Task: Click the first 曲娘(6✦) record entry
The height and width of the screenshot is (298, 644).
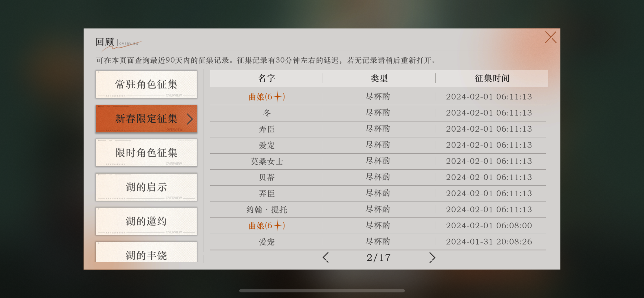Action: (x=267, y=97)
